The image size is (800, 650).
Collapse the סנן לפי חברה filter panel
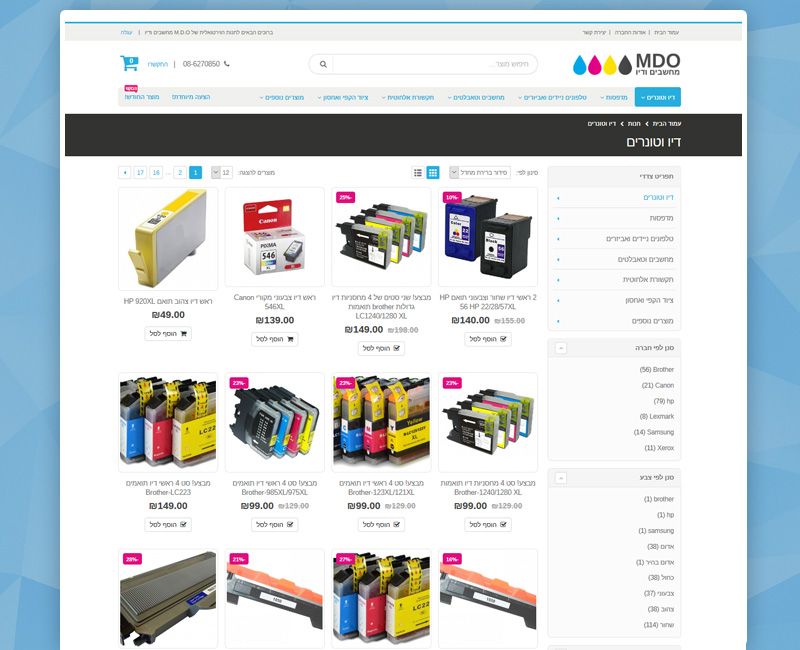[x=561, y=348]
